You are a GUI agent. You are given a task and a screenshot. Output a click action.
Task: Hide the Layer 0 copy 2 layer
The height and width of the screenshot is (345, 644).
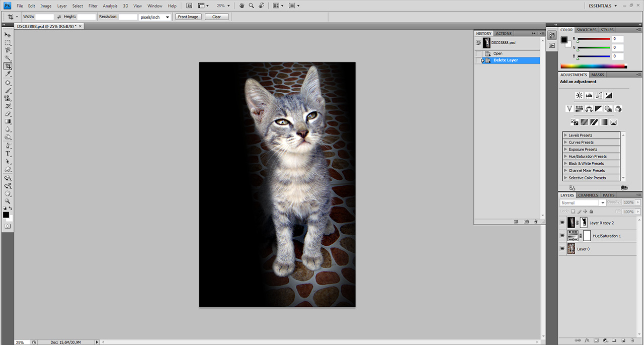[x=562, y=222]
